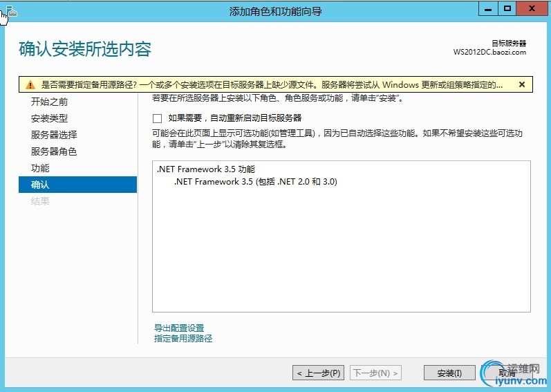The height and width of the screenshot is (392, 551).
Task: Select the .NET Framework 3.5 功能 entry
Action: 206,169
